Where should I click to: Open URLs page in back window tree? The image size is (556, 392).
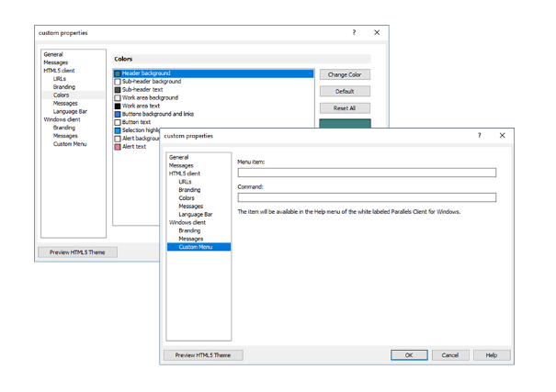pyautogui.click(x=60, y=79)
